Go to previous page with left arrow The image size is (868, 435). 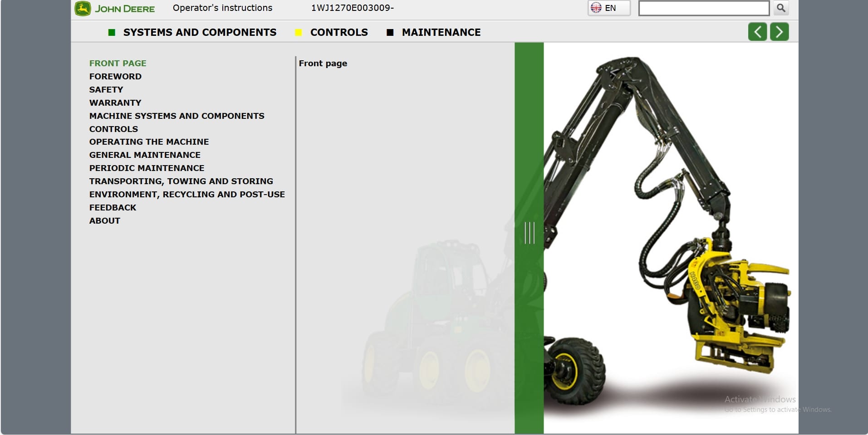tap(757, 32)
